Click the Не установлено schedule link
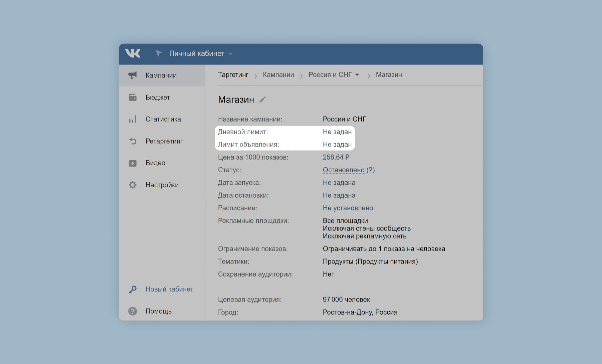Viewport: 602px width, 364px height. [348, 208]
